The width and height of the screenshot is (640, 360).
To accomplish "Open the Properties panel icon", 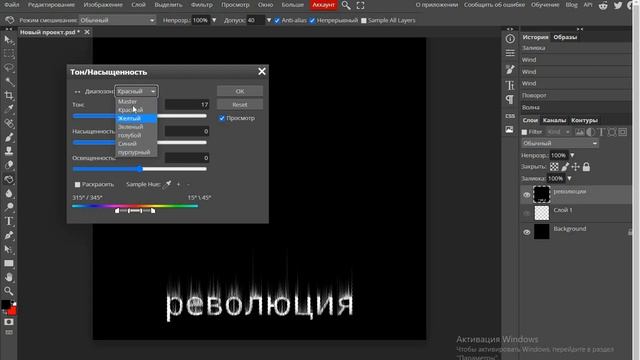I will pyautogui.click(x=510, y=53).
